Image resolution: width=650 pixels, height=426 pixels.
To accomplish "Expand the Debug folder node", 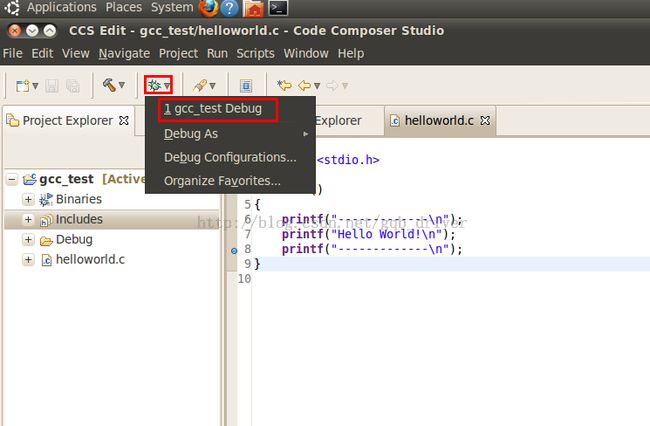I will 28,240.
